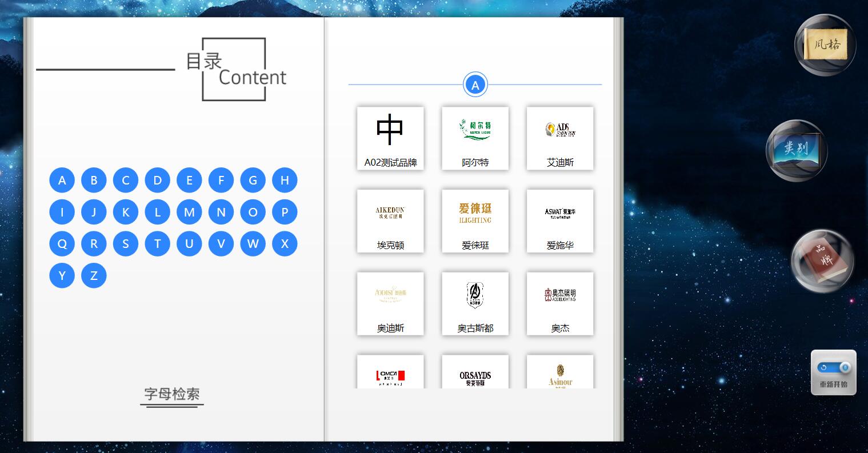
Task: Jump to brands starting with O
Action: tap(253, 213)
